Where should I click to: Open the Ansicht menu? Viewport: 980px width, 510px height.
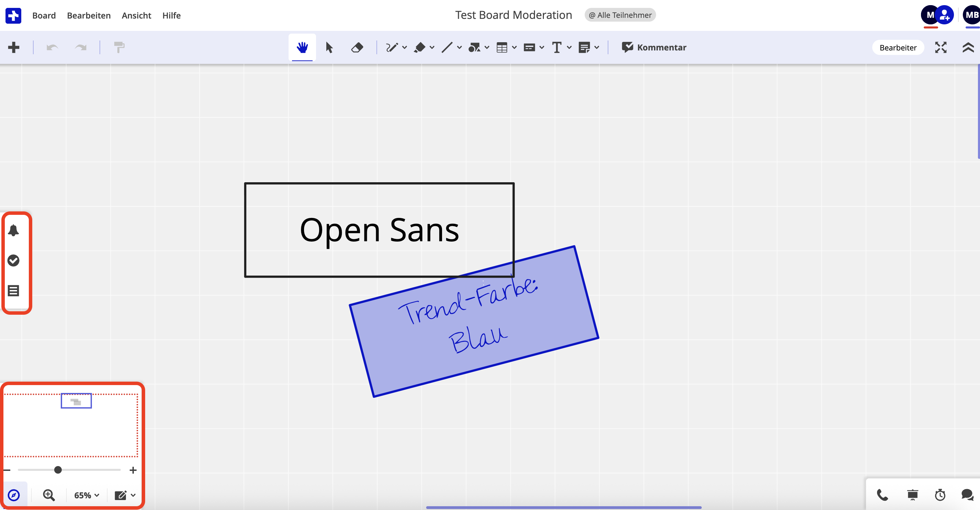[136, 15]
